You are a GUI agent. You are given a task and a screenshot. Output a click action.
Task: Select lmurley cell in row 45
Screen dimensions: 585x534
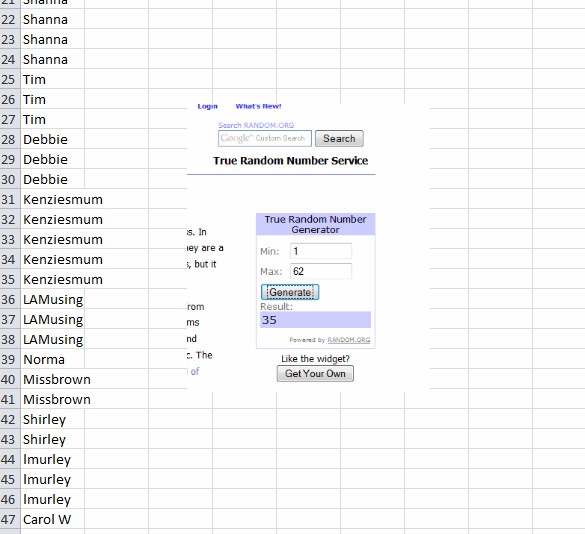point(53,480)
